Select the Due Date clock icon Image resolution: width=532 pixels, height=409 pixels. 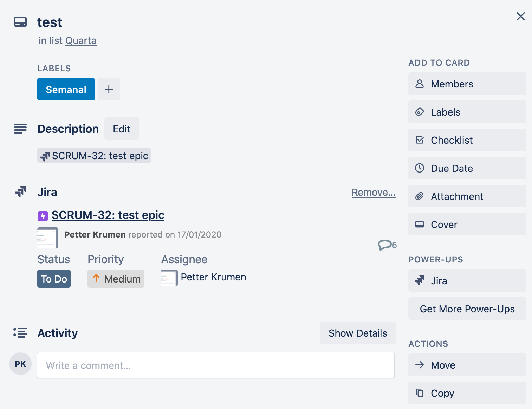tap(419, 168)
